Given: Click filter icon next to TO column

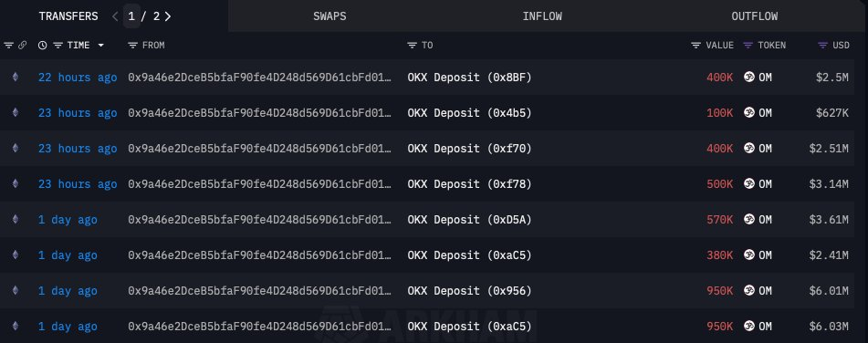Looking at the screenshot, I should [412, 46].
